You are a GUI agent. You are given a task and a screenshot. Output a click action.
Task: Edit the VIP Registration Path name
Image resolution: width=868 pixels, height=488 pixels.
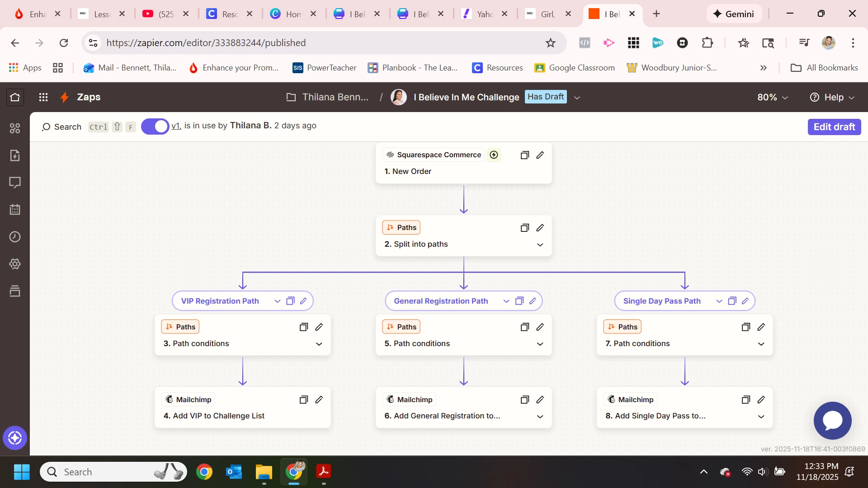tap(303, 301)
